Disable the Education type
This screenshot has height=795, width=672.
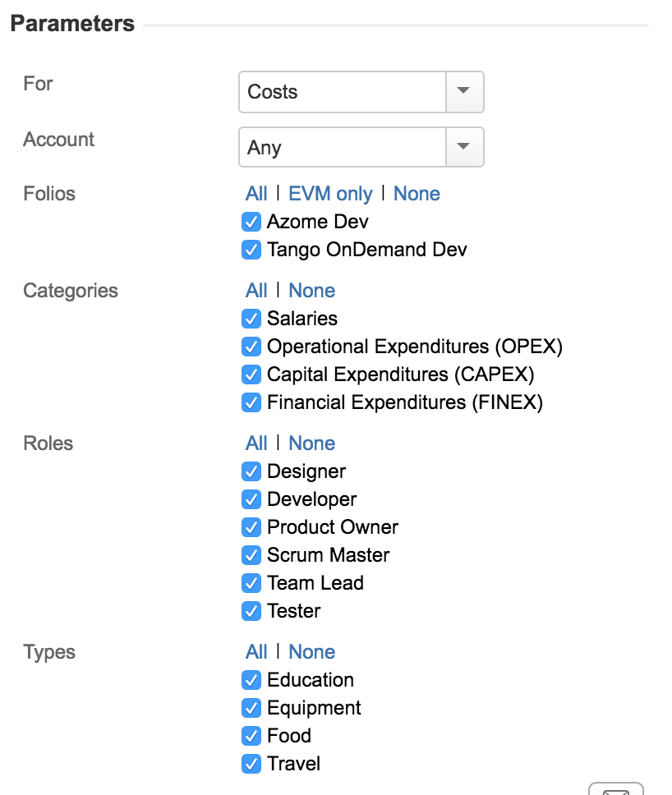(251, 680)
